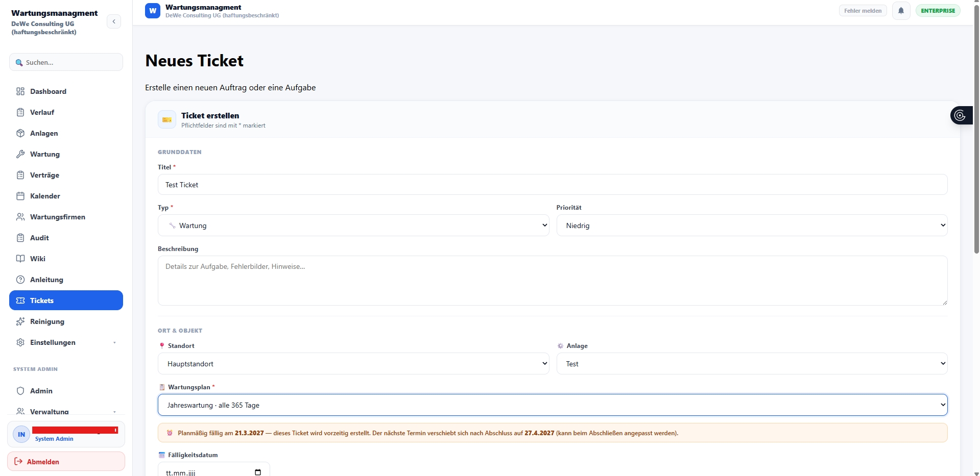
Task: Open notifications with the bell icon
Action: coord(901,11)
